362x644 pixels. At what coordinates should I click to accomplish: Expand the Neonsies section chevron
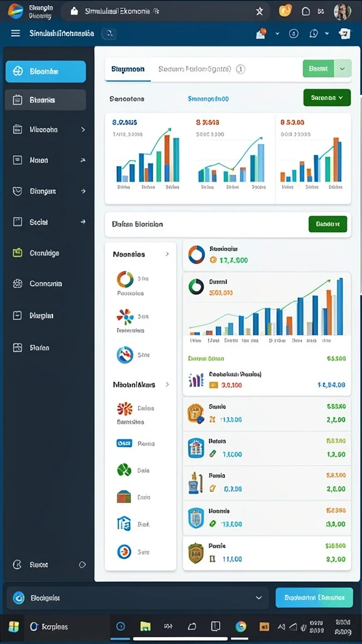(x=167, y=254)
